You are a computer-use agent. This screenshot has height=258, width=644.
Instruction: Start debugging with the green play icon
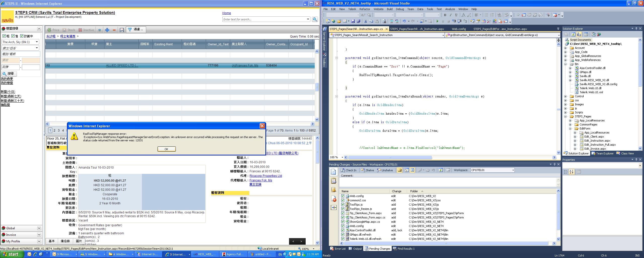[437, 21]
